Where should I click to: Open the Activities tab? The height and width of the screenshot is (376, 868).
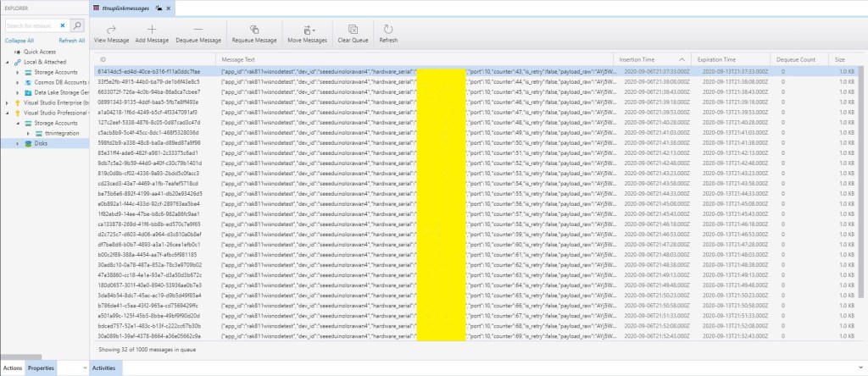(103, 368)
